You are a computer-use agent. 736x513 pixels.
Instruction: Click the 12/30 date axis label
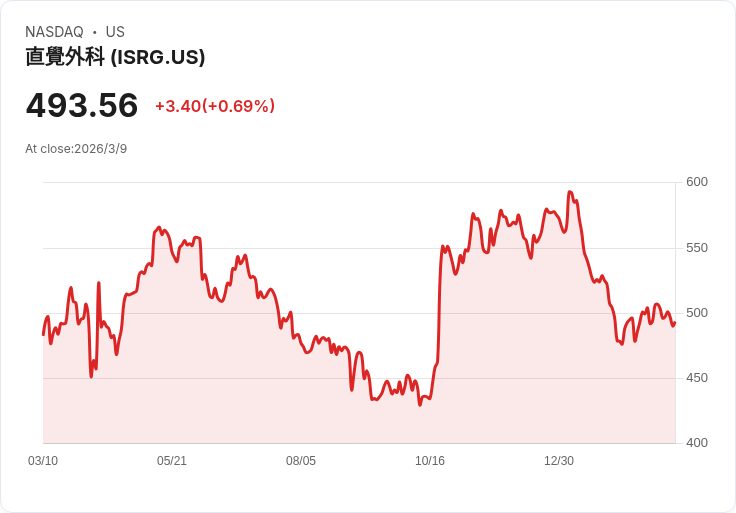(559, 460)
